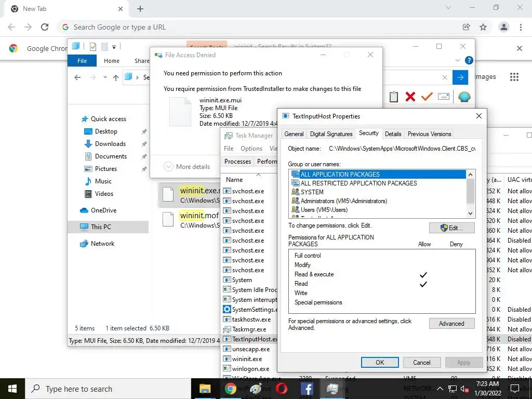532x399 pixels.
Task: Click the Edit permissions button
Action: [x=451, y=228]
